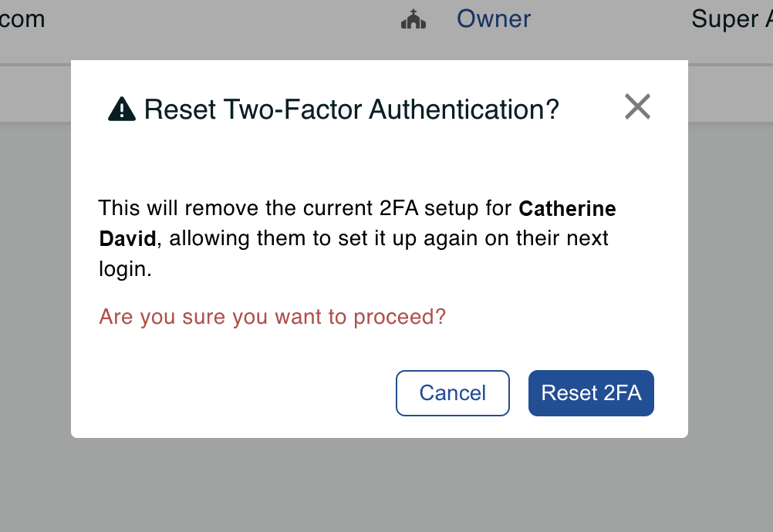Click the Super A role label in the top right
The image size is (773, 532).
pyautogui.click(x=731, y=19)
